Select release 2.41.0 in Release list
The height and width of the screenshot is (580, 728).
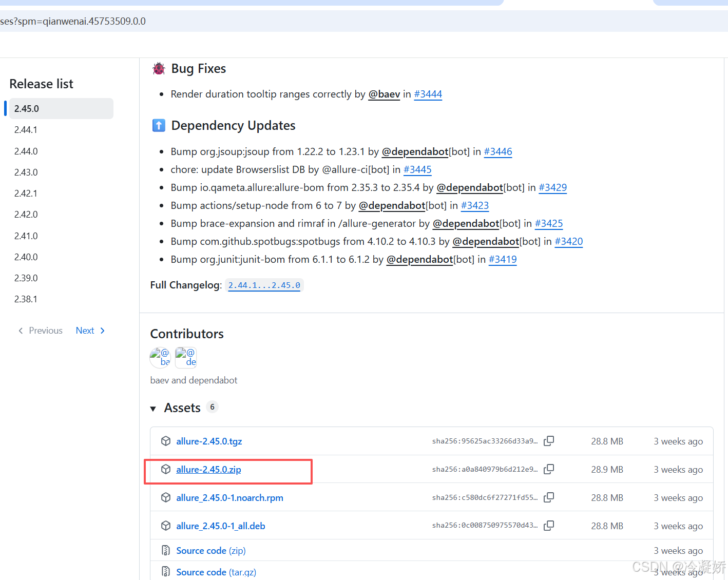click(x=26, y=236)
